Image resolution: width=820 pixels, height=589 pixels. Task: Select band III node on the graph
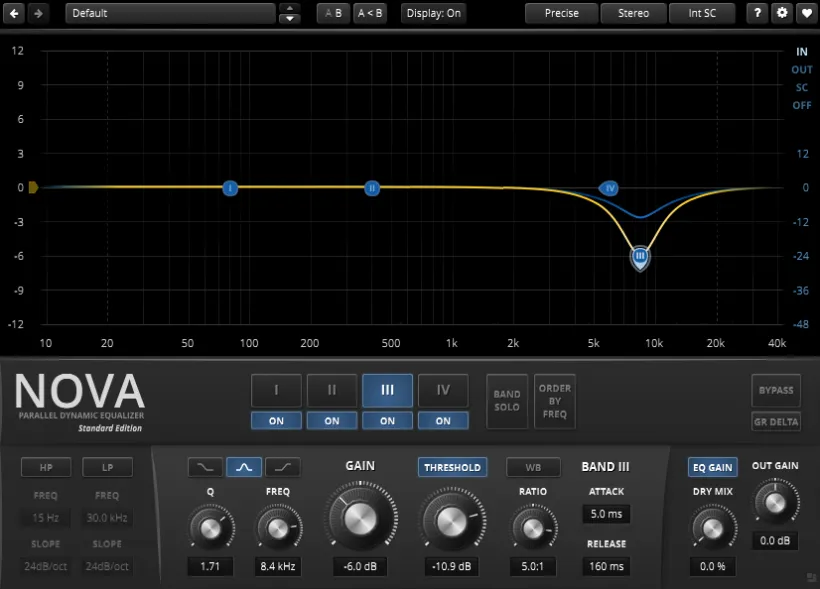640,257
